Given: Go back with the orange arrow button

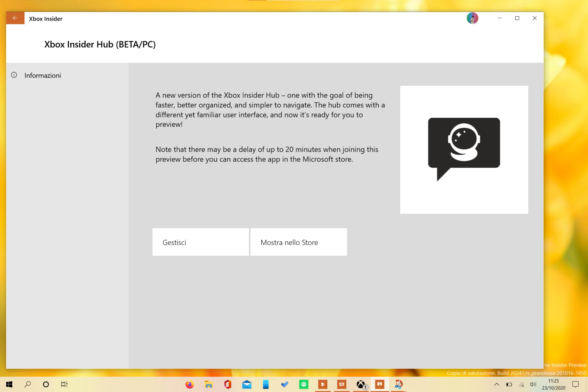Looking at the screenshot, I should 15,18.
